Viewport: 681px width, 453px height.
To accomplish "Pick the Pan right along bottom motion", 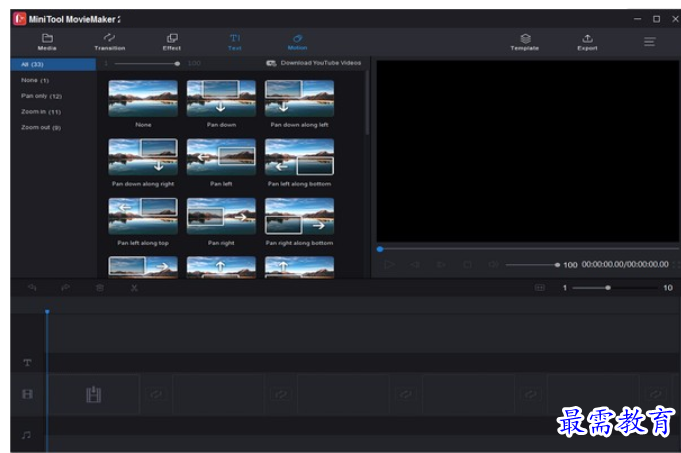I will tap(299, 216).
